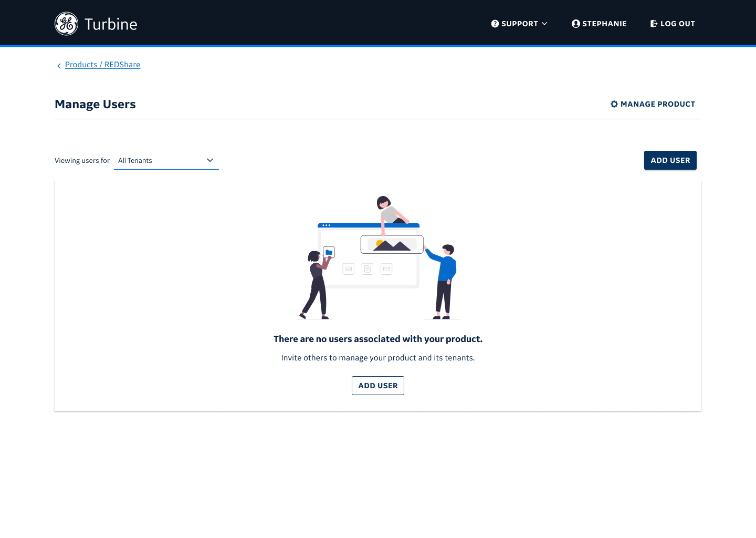This screenshot has height=538, width=756.
Task: Open the SUPPORT menu
Action: 519,24
